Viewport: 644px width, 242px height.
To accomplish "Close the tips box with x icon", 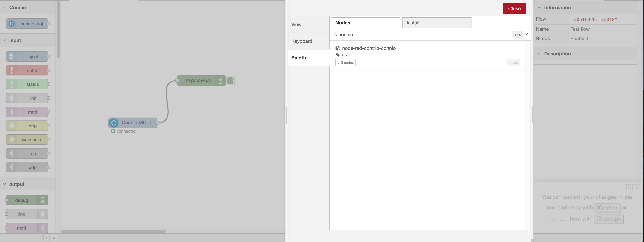I will 637,187.
